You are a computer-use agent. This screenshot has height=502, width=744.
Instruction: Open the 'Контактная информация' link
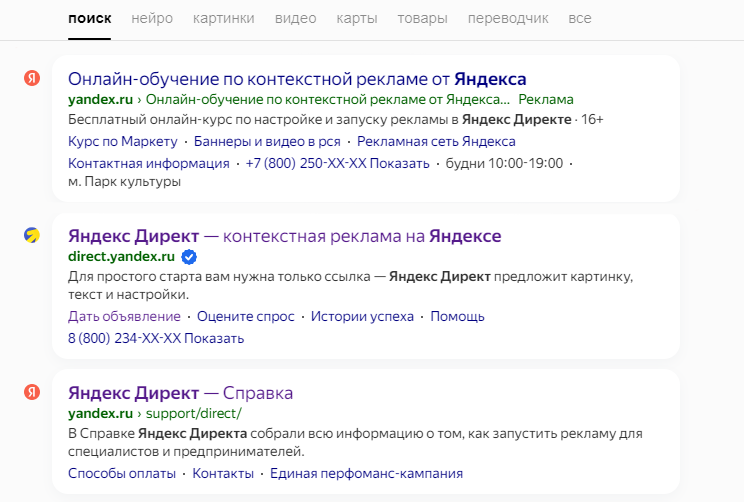click(149, 163)
